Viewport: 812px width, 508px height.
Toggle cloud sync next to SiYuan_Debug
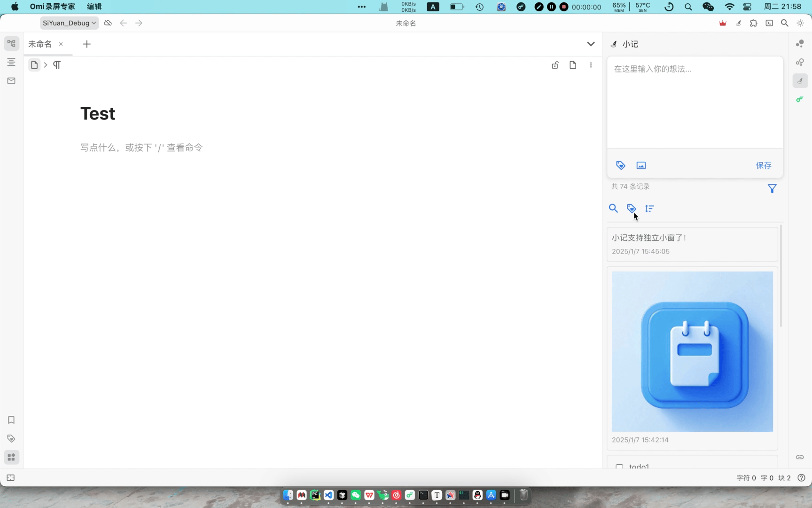(108, 23)
